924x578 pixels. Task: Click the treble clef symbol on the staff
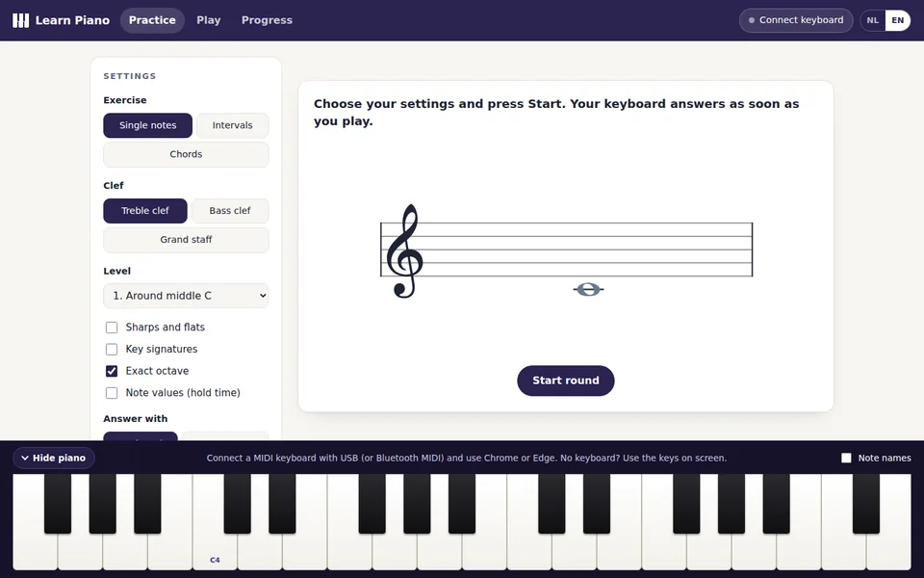(404, 250)
